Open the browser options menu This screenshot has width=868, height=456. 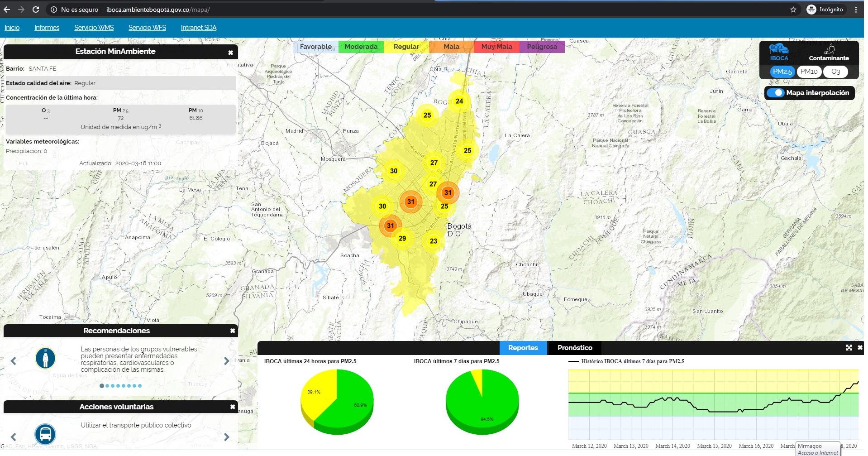[x=856, y=10]
